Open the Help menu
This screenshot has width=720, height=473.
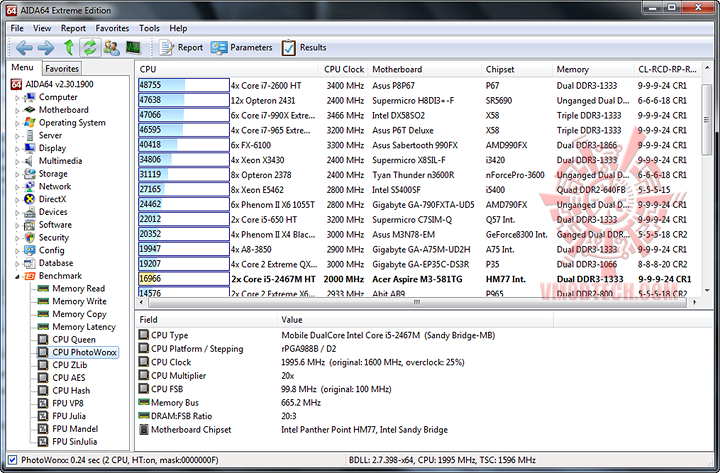point(178,28)
